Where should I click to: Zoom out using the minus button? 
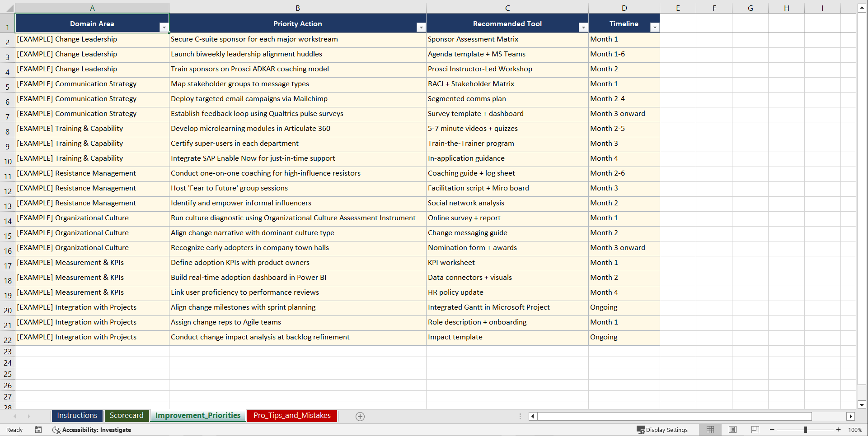(x=772, y=430)
